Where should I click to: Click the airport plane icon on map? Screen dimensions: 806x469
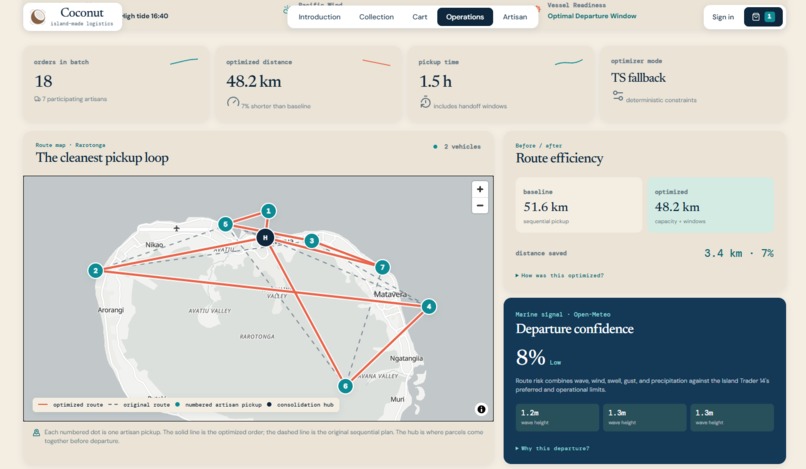tap(176, 228)
